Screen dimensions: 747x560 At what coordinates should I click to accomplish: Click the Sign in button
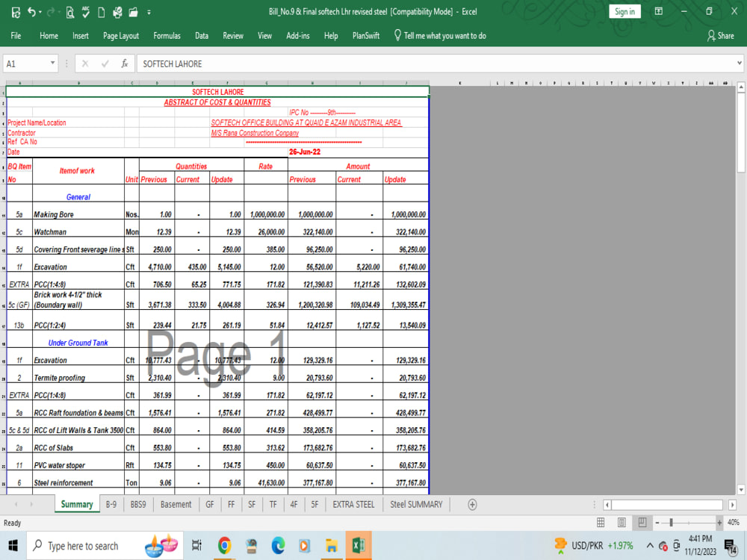coord(624,11)
